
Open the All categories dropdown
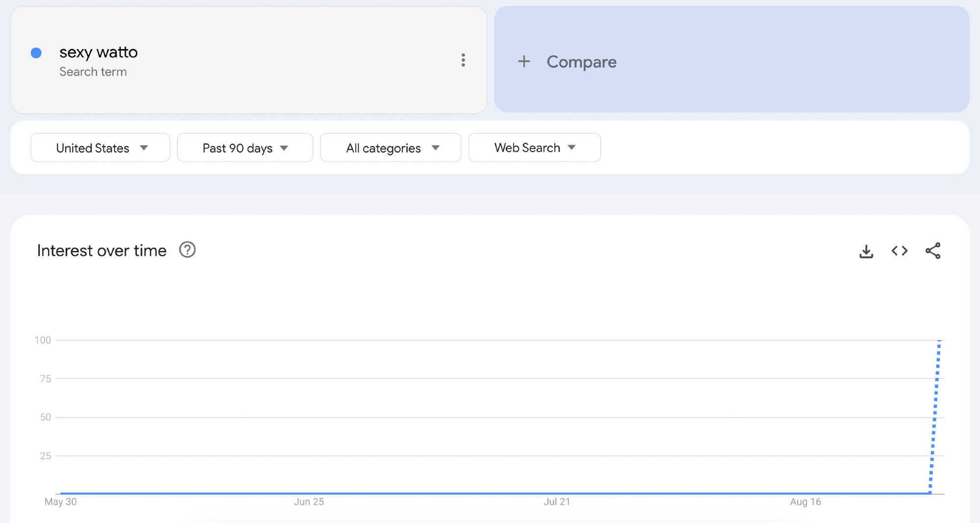point(391,148)
